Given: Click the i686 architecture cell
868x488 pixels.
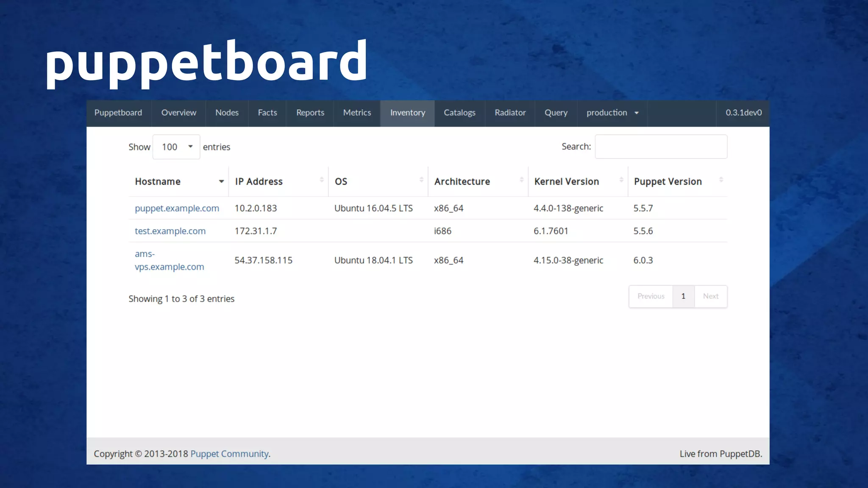Looking at the screenshot, I should tap(443, 231).
